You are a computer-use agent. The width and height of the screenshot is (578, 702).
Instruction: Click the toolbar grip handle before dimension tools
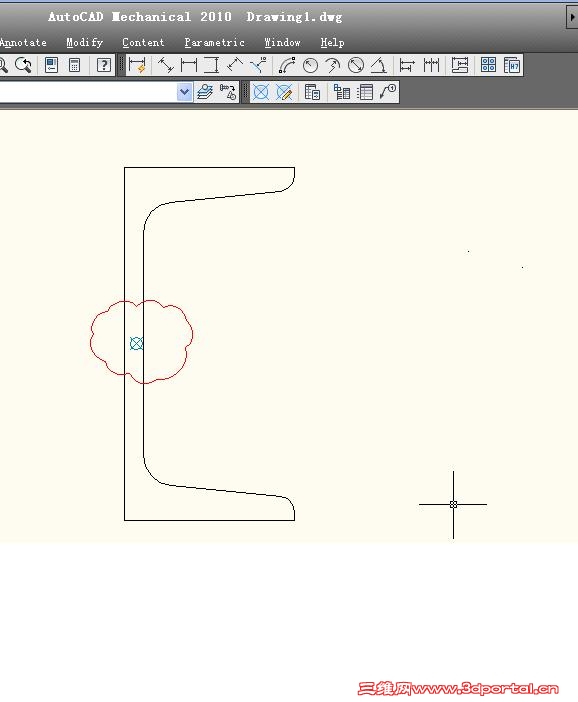[121, 65]
